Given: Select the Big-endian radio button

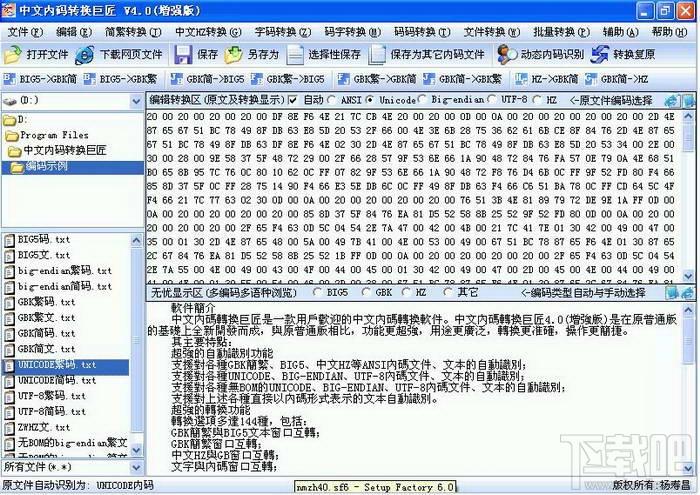Looking at the screenshot, I should 423,99.
